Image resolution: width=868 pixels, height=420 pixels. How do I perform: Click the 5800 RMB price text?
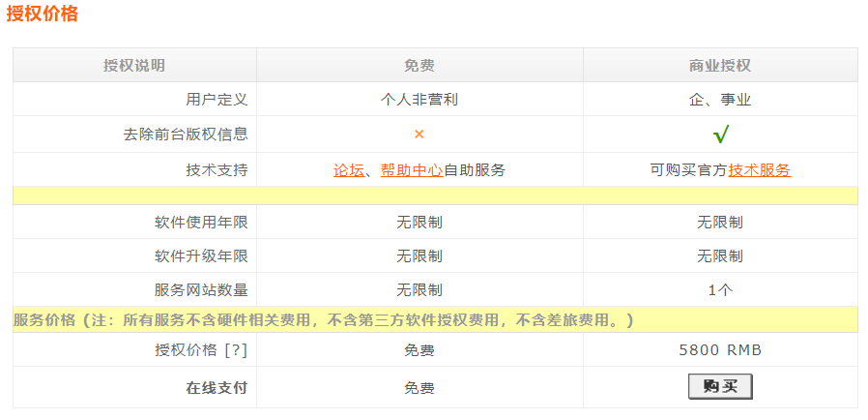tap(720, 350)
